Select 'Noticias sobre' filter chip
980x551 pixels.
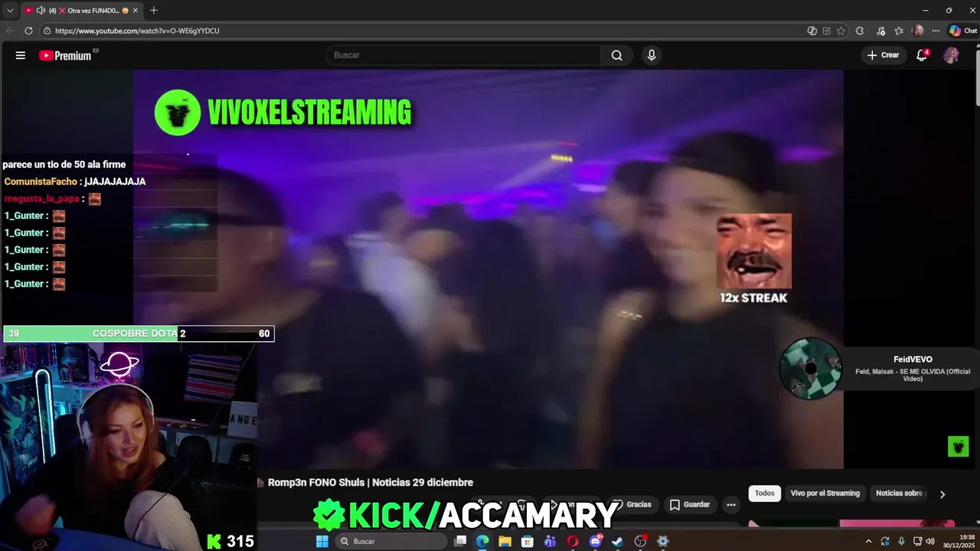coord(900,494)
